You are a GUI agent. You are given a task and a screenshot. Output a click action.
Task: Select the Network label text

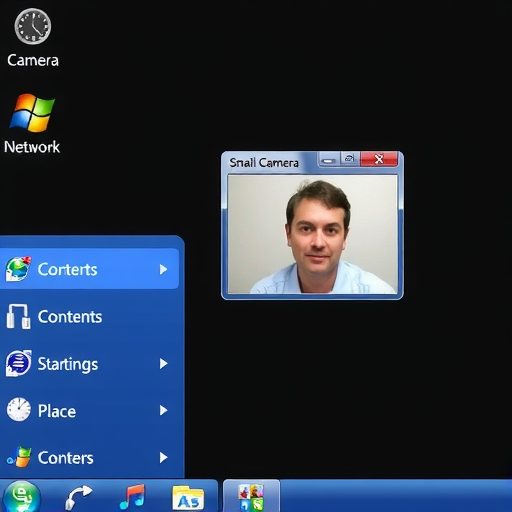32,147
